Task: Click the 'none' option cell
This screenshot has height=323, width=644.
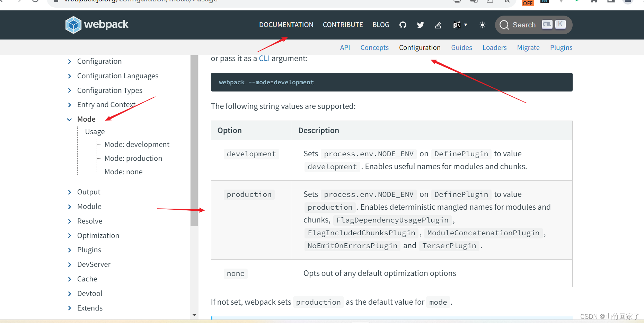Action: [252, 273]
